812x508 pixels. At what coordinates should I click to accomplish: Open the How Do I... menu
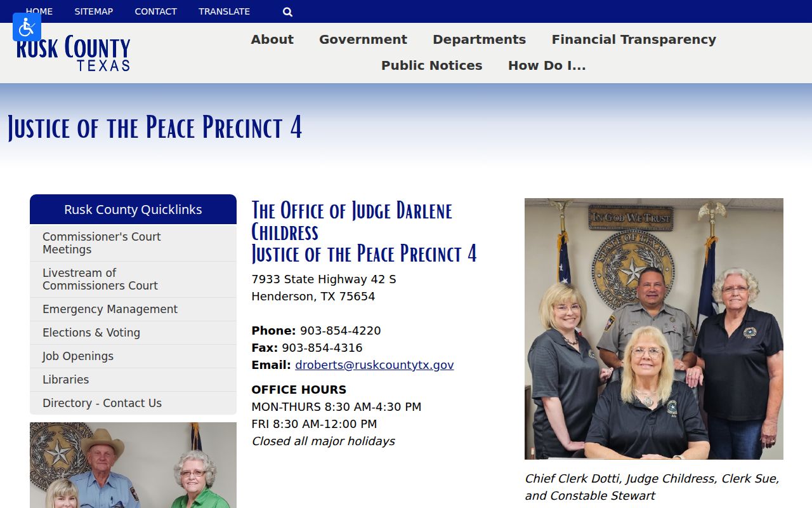547,65
